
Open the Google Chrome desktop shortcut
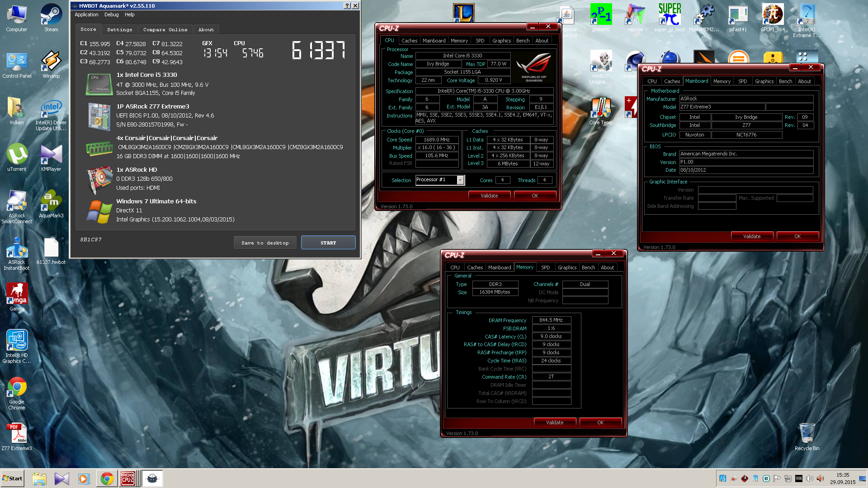pos(17,393)
